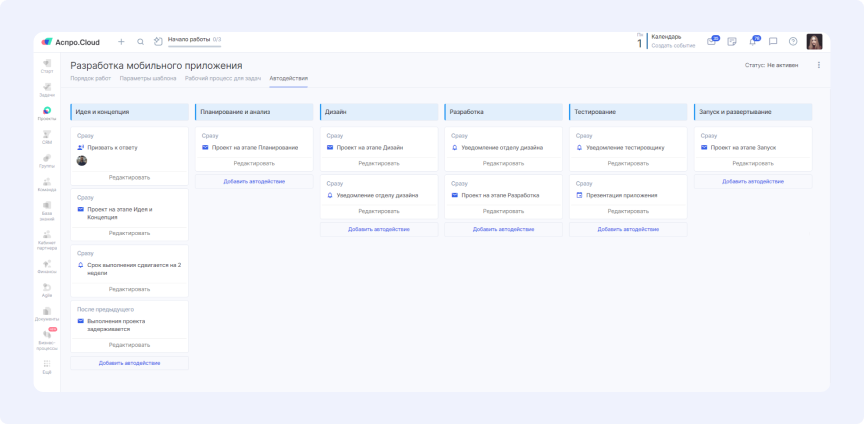Open Agile section in sidebar

click(47, 290)
